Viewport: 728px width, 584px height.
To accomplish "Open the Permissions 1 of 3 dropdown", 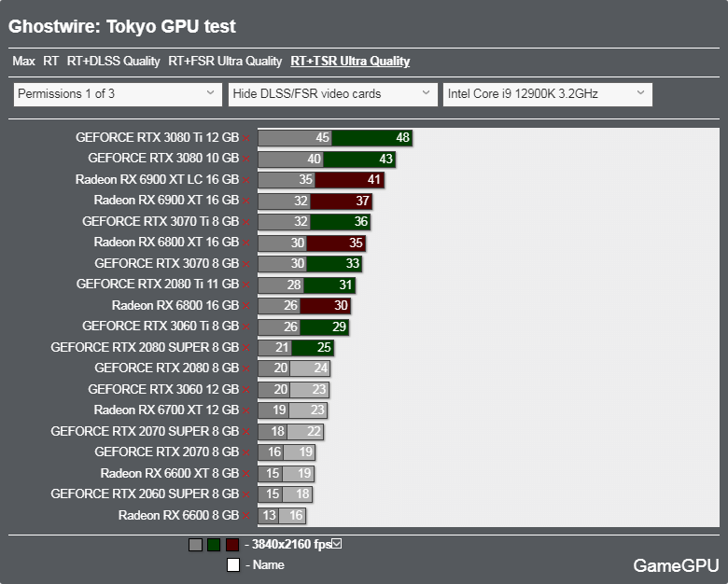I will coord(118,94).
